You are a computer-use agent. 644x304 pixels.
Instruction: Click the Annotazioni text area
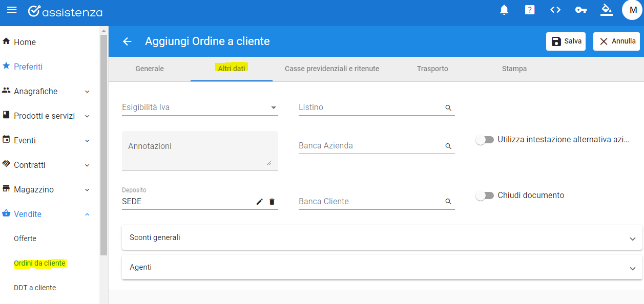click(200, 150)
